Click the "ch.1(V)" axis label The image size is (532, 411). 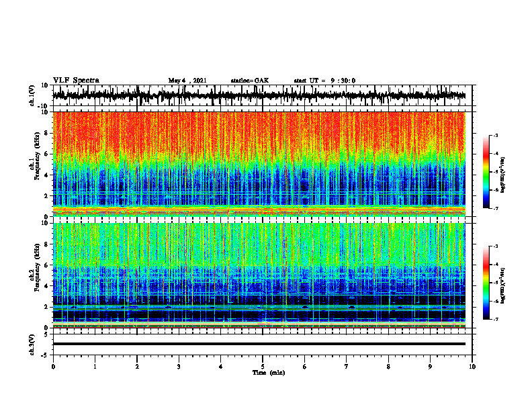[32, 95]
